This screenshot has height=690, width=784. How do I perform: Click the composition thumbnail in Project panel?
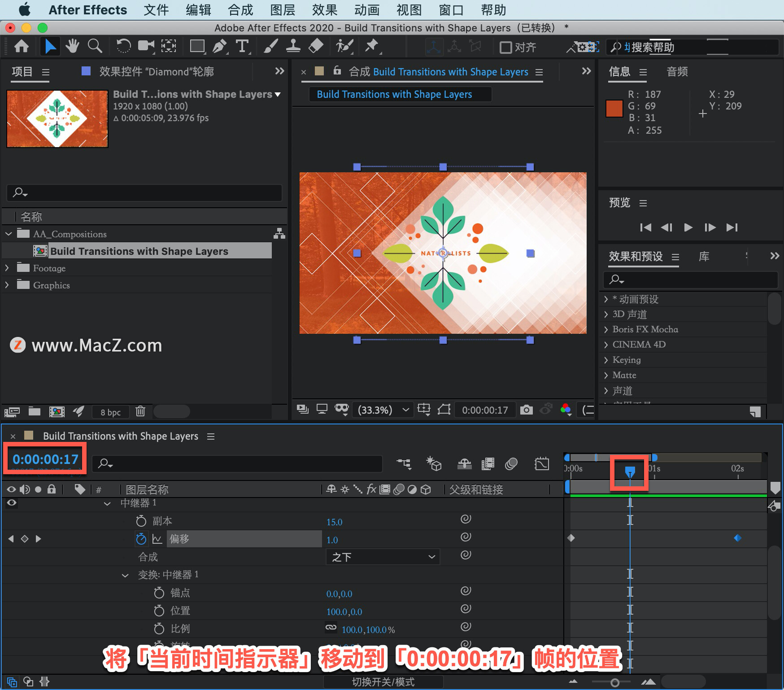[57, 119]
